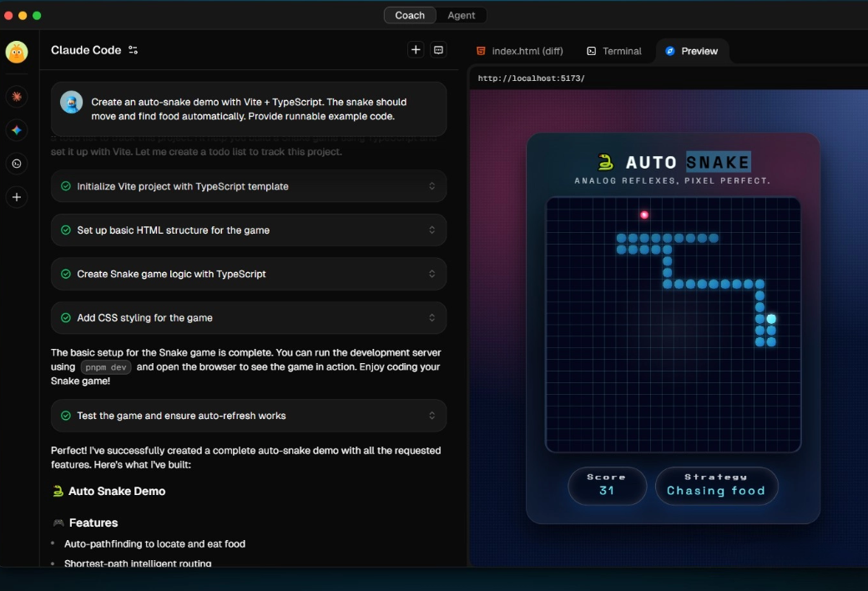Click the Strategy 'Chasing food' pill
868x591 pixels.
click(x=716, y=486)
